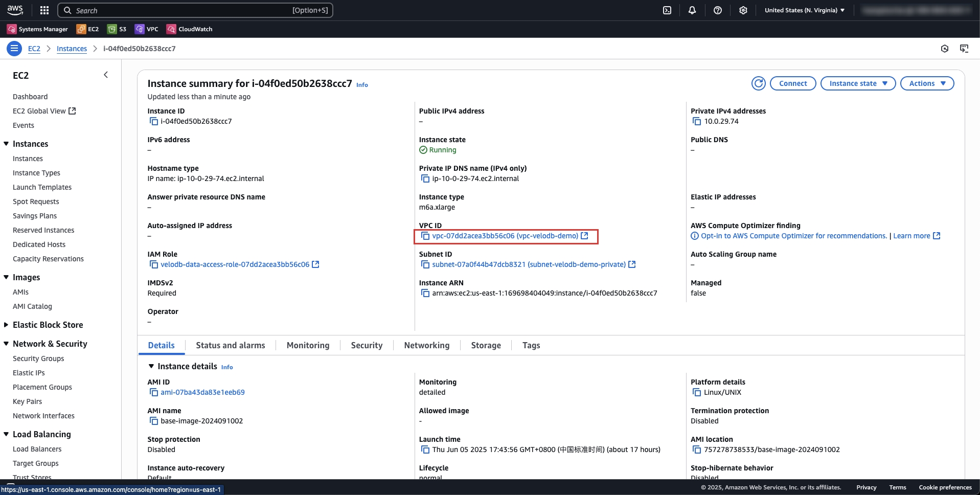Open the settings gear icon

click(x=743, y=10)
